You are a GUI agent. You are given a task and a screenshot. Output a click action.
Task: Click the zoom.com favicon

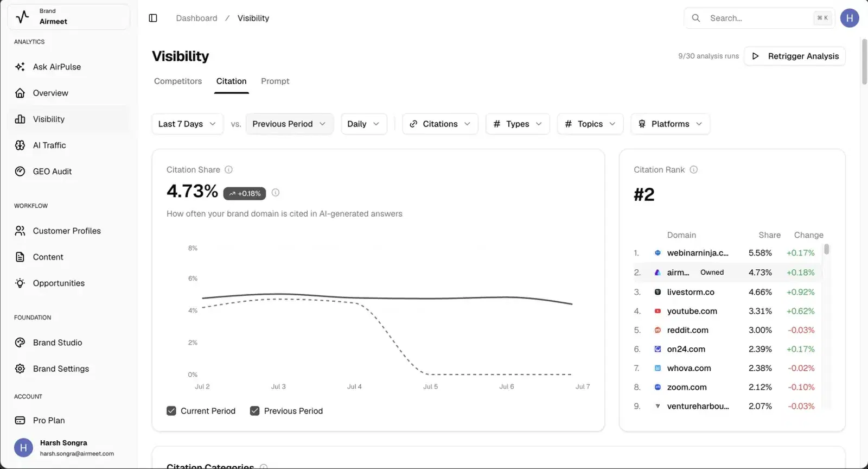[x=658, y=387]
